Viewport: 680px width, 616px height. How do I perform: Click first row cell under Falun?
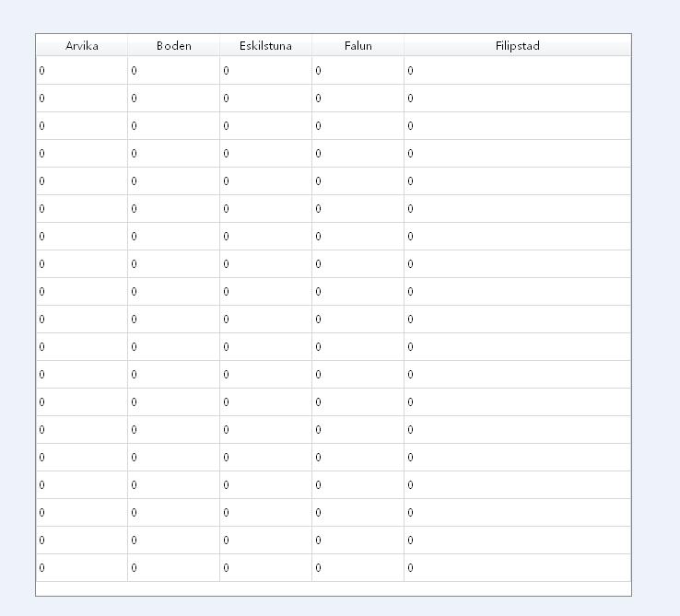point(358,71)
